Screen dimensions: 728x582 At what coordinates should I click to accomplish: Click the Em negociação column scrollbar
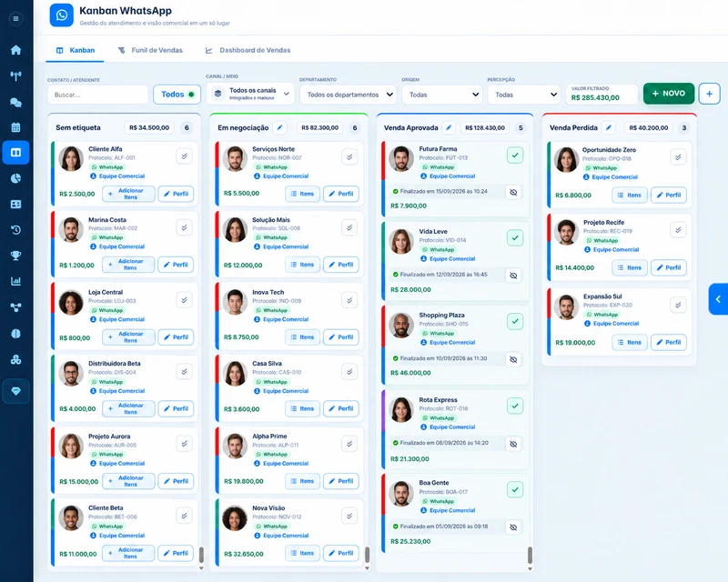pos(367,555)
